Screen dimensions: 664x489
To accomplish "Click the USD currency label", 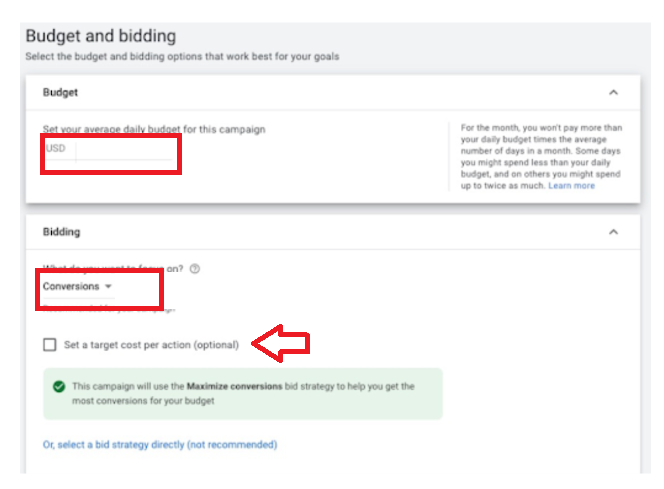I will tap(55, 148).
